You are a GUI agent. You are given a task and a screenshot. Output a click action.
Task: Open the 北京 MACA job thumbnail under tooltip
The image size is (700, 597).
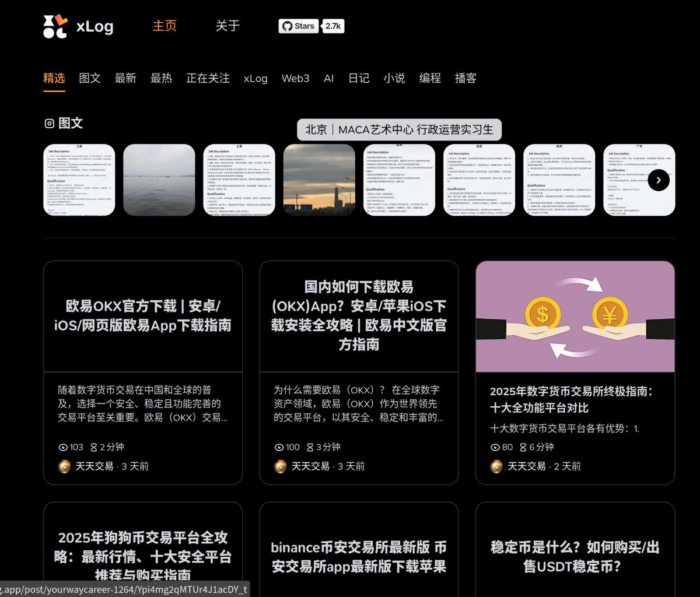(x=399, y=180)
